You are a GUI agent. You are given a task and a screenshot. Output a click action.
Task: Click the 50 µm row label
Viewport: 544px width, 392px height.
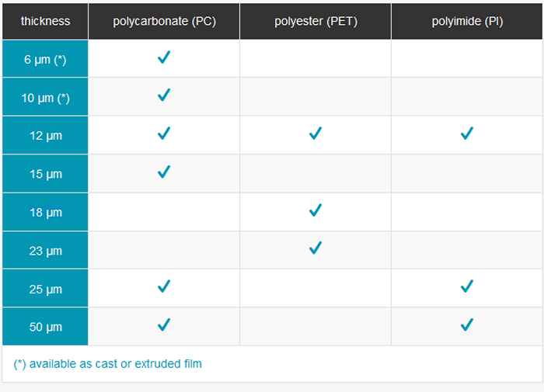pyautogui.click(x=45, y=327)
